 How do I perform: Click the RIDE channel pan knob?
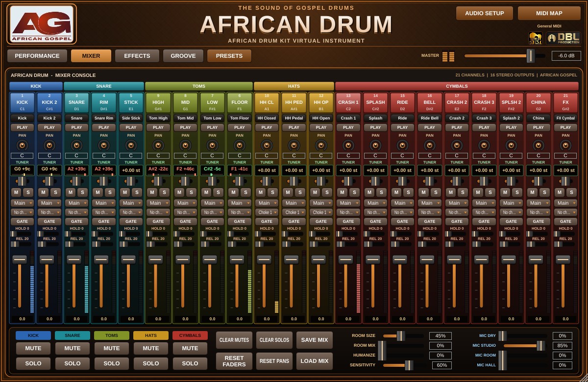402,145
